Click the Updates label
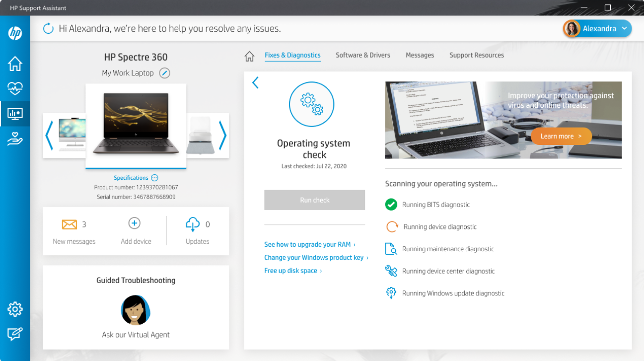Image resolution: width=644 pixels, height=361 pixels. (198, 241)
